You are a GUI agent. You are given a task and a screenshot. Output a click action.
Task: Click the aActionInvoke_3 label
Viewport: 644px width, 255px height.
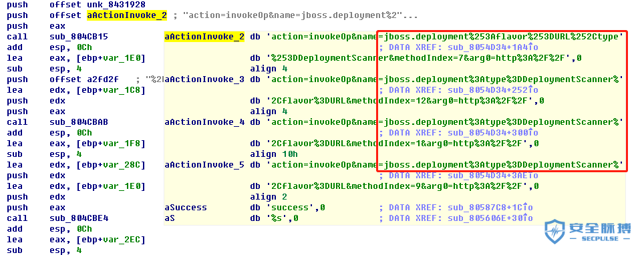coord(204,79)
